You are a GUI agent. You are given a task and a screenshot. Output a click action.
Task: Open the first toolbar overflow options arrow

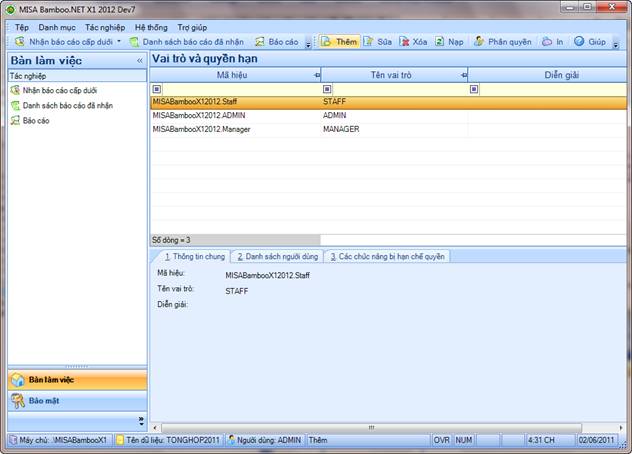(x=308, y=43)
